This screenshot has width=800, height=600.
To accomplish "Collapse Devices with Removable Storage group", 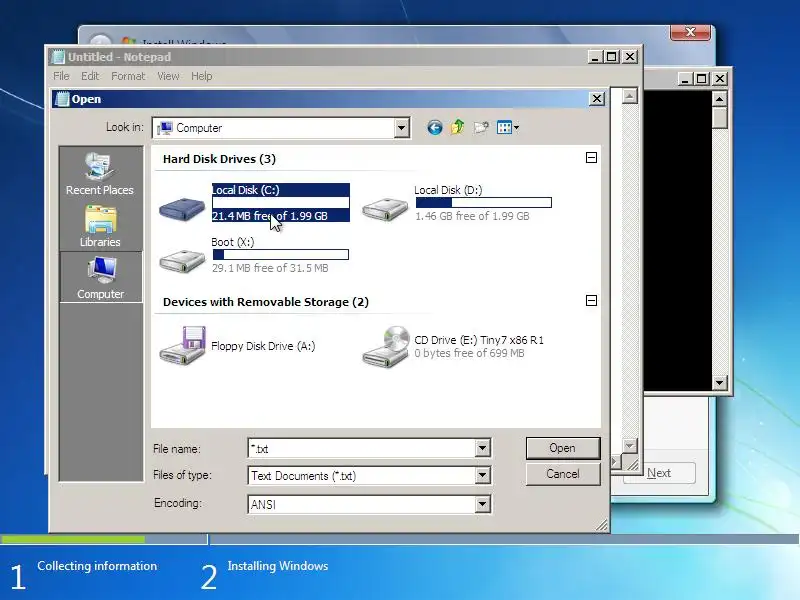I will (x=591, y=301).
